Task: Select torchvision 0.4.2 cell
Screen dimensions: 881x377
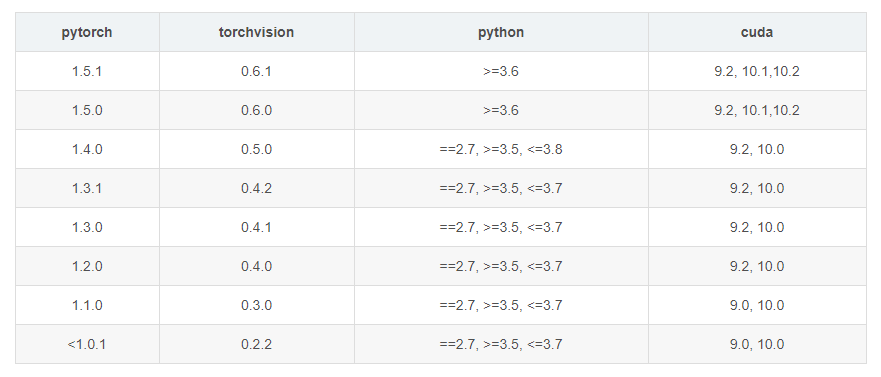Action: click(x=257, y=188)
